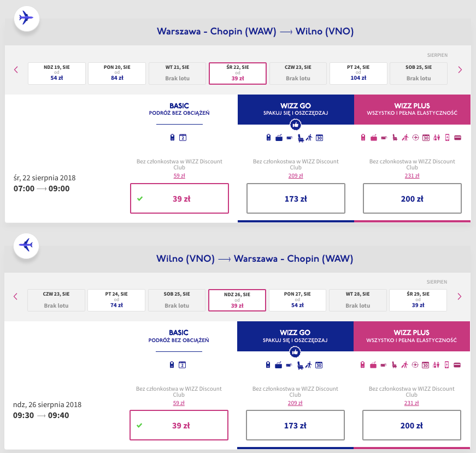476x453 pixels.
Task: Show earlier outbound dates with left chevron
Action: (x=16, y=70)
